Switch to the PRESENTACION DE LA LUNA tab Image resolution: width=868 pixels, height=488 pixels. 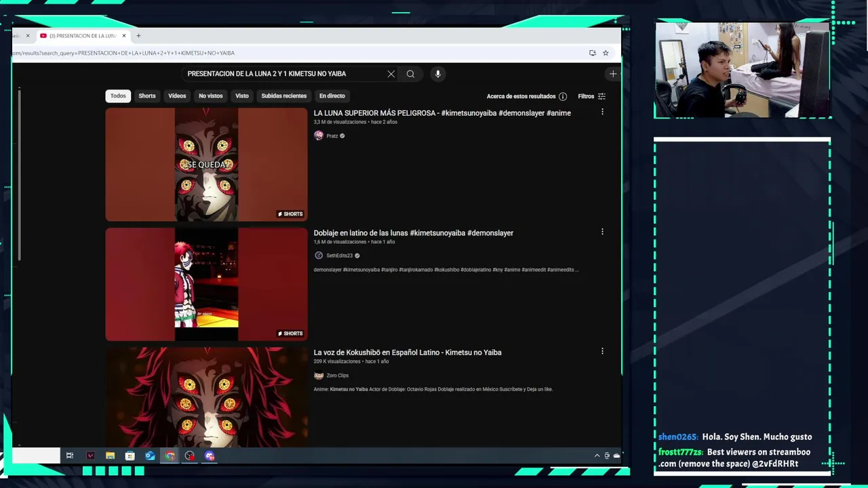(x=82, y=35)
